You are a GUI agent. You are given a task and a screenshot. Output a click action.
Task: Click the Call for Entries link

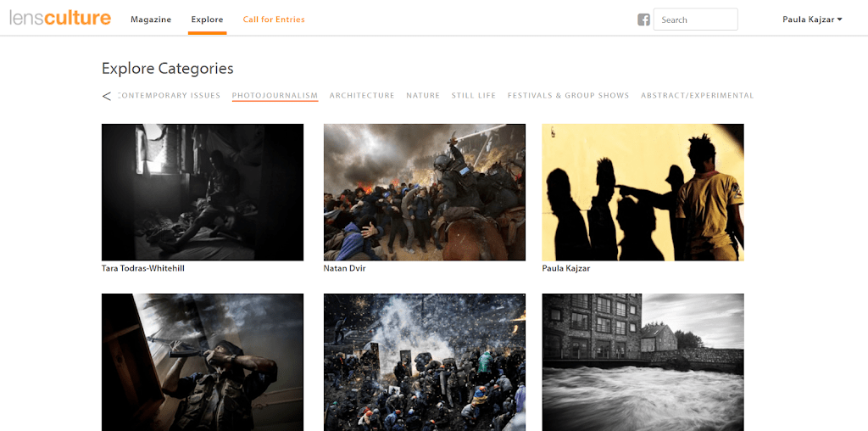click(274, 20)
